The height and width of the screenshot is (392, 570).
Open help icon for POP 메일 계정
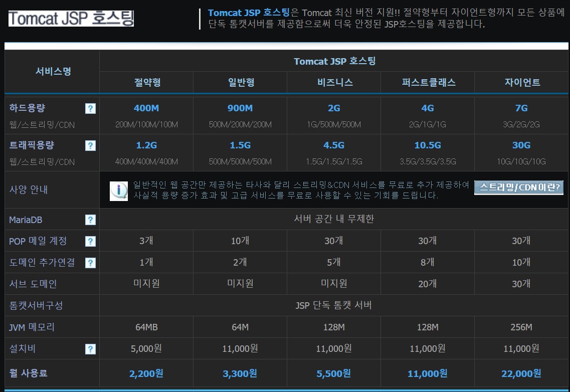point(90,241)
